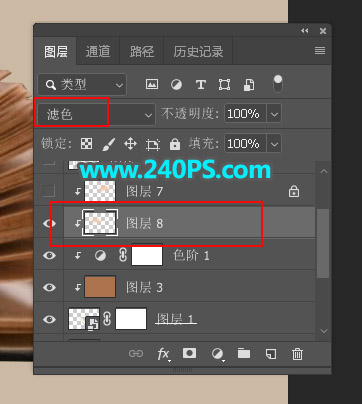Open the 类型 filter type dropdown

coord(82,85)
